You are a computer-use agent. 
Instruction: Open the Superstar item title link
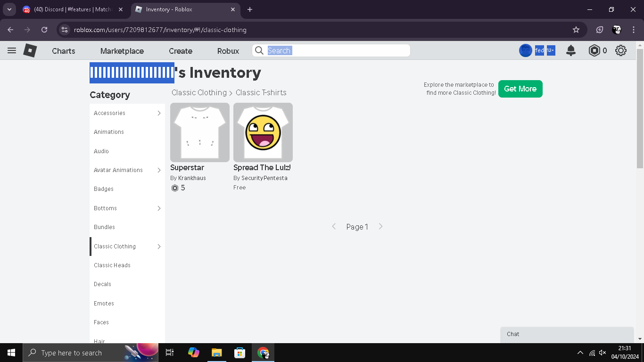click(x=187, y=168)
